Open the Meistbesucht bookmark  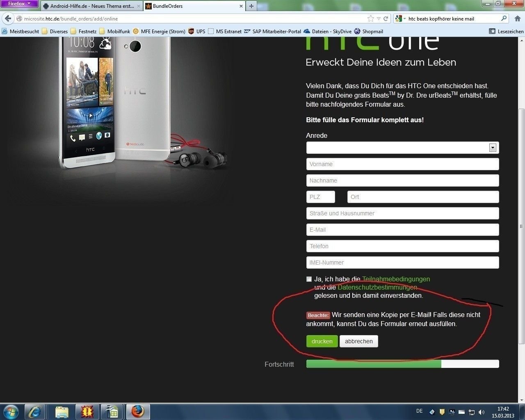click(21, 31)
